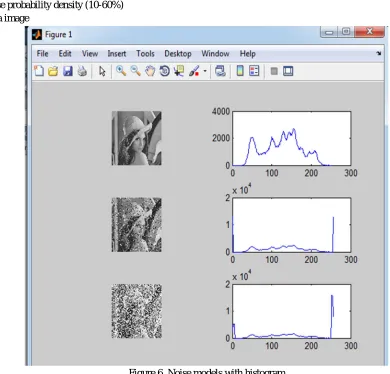Open the View menu
This screenshot has width=390, height=374.
90,54
